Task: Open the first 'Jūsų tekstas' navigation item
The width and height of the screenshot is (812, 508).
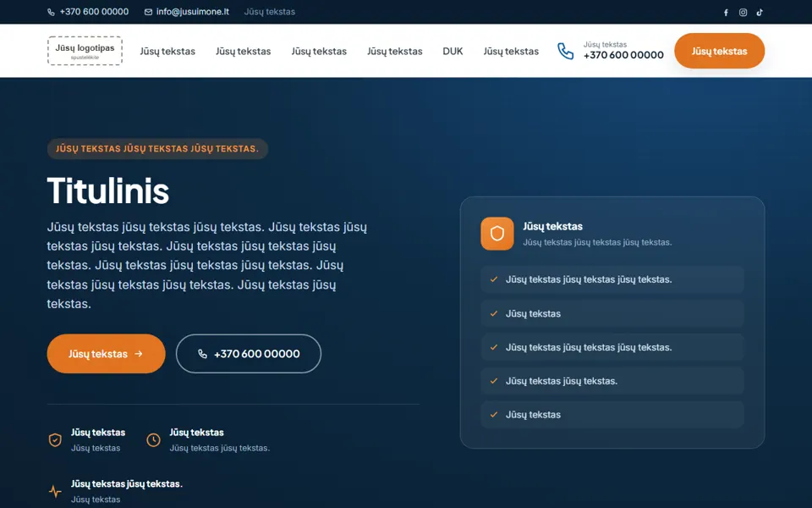Action: (x=167, y=52)
